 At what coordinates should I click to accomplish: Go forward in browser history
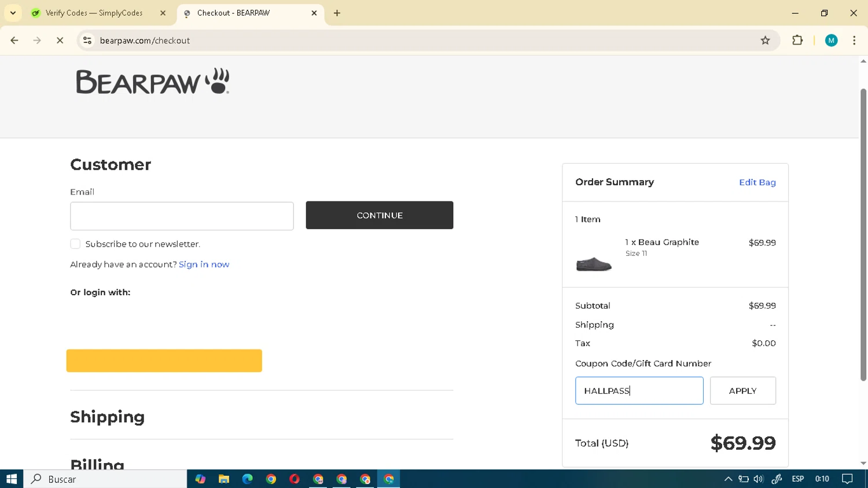pyautogui.click(x=37, y=41)
